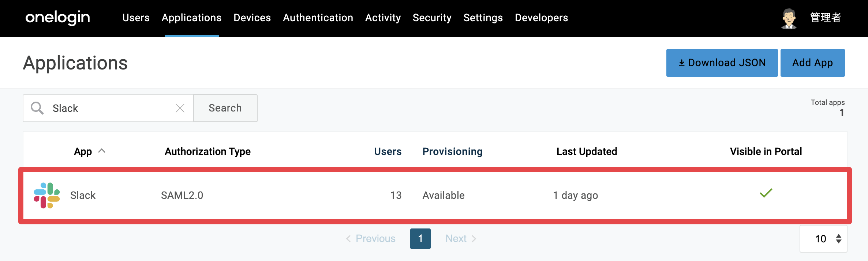Click the Total apps count
This screenshot has width=868, height=261.
[x=842, y=113]
